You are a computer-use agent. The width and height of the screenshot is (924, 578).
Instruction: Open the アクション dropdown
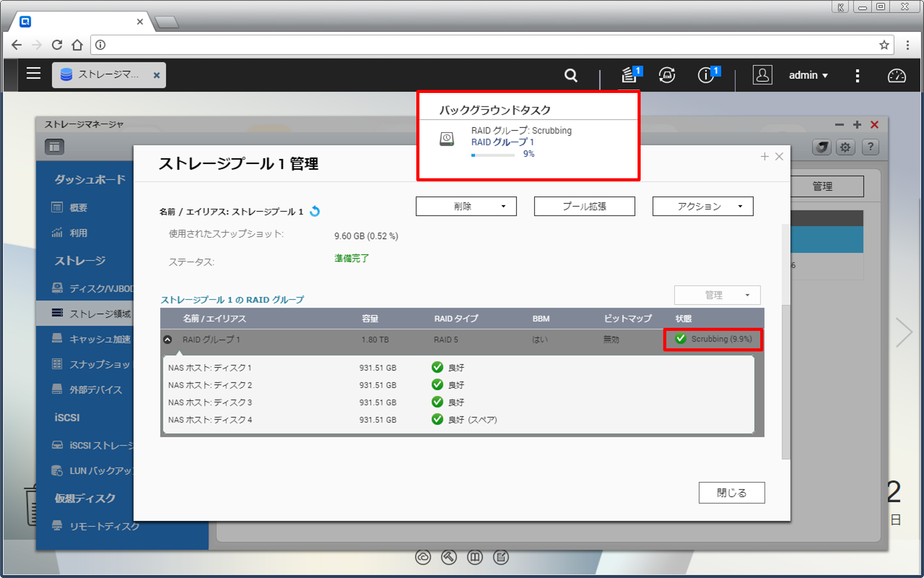(x=702, y=207)
